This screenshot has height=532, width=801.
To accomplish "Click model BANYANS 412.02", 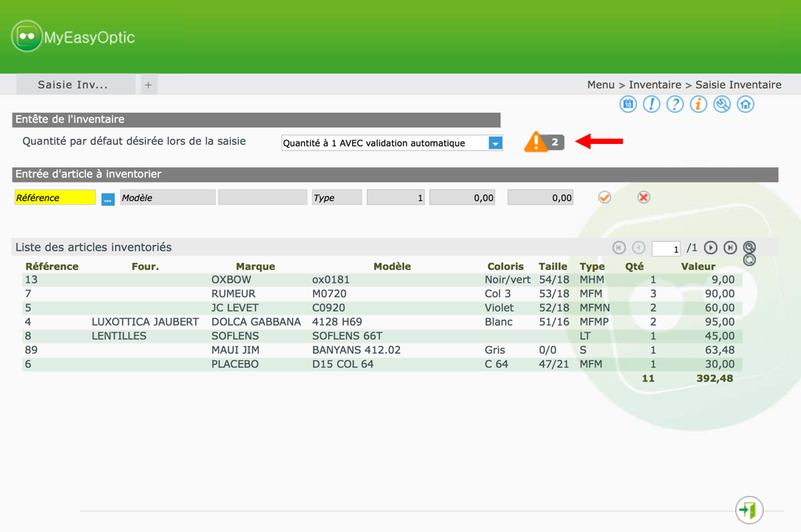I will (x=356, y=350).
